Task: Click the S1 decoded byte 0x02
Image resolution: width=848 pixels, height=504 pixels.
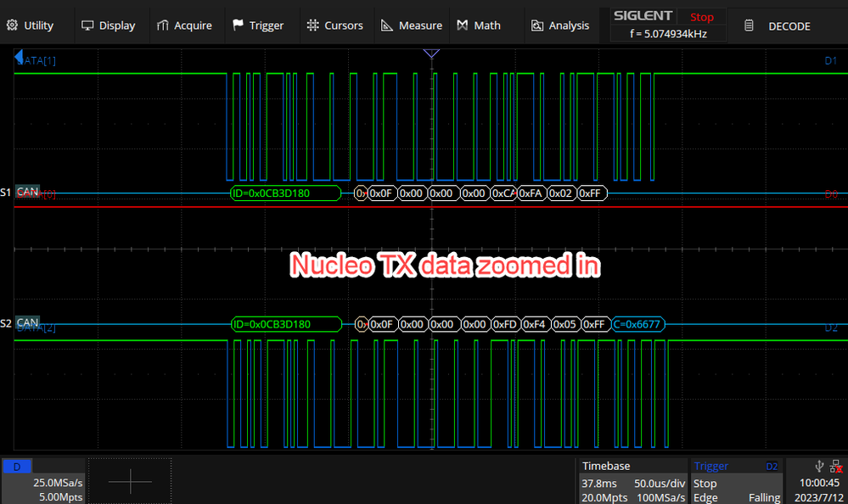Action: point(561,193)
